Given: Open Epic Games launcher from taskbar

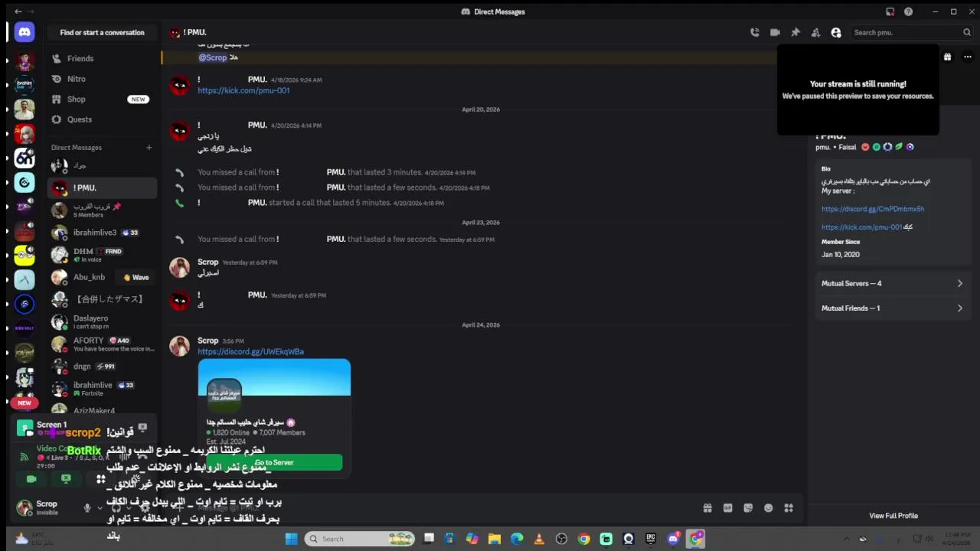Looking at the screenshot, I should (651, 539).
